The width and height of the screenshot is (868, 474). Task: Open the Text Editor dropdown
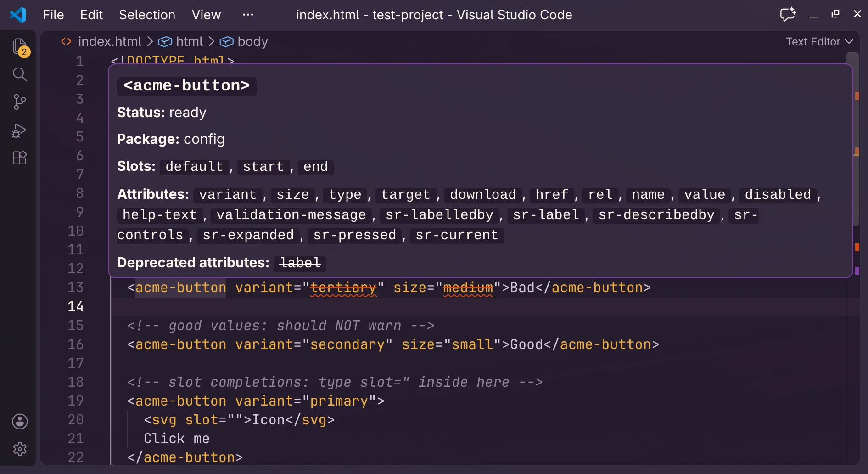819,42
